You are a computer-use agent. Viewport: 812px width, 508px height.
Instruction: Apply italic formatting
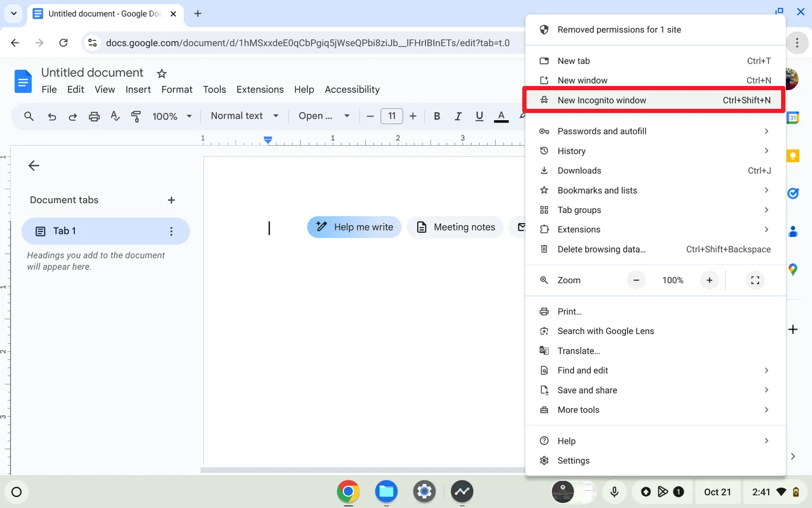click(x=458, y=116)
